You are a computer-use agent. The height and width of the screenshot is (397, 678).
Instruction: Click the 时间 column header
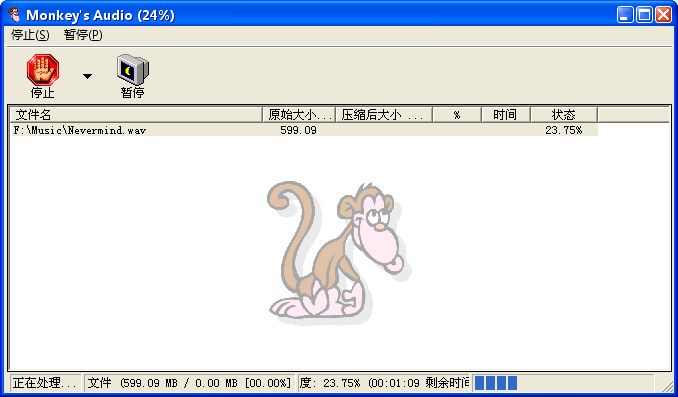[505, 115]
